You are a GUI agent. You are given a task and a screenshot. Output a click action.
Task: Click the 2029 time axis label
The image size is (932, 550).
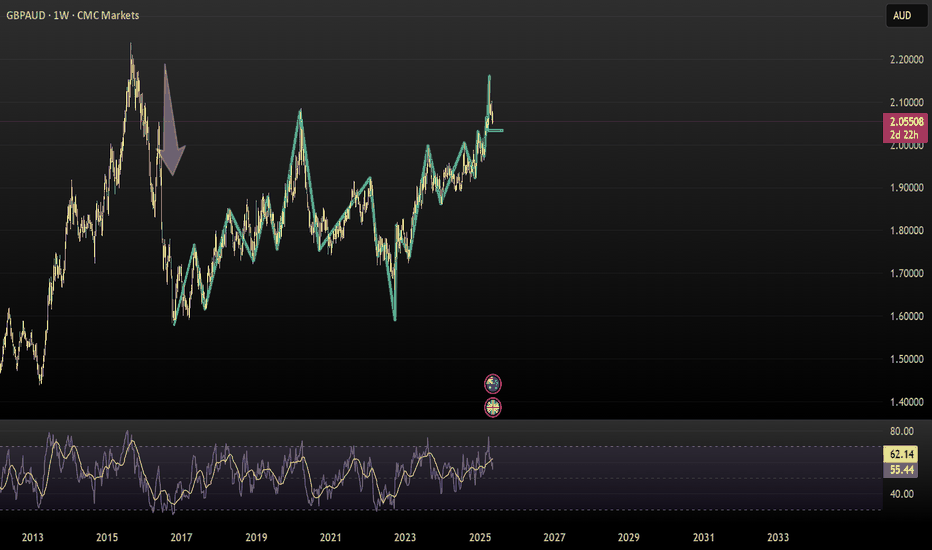tap(628, 538)
